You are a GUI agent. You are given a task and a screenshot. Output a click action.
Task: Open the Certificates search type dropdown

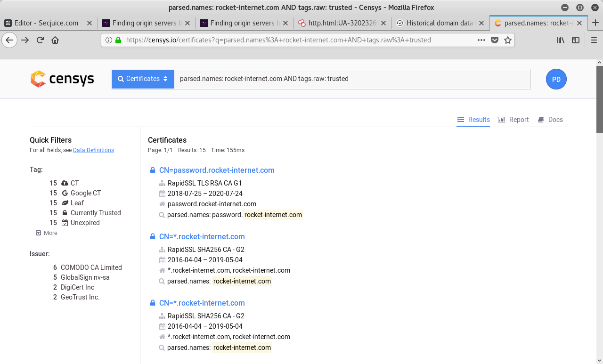point(143,79)
